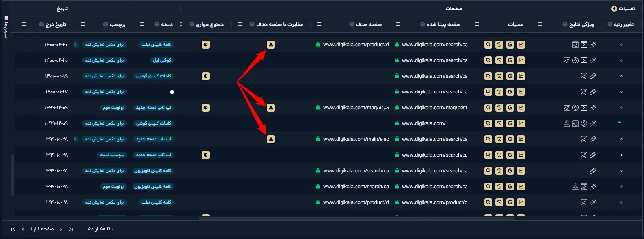Open the www.digikala.com/mag/best link
The width and height of the screenshot is (644, 239).
tap(435, 108)
